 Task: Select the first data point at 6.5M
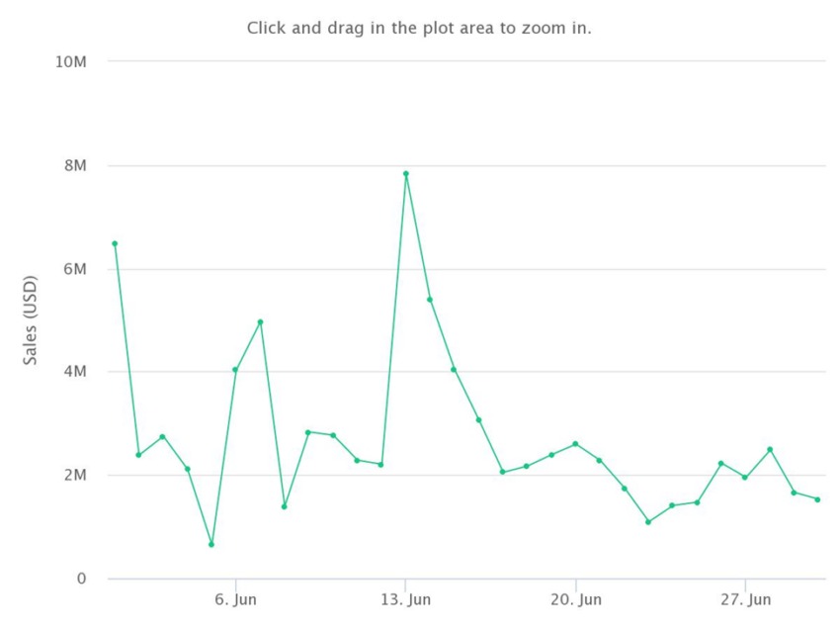click(115, 243)
